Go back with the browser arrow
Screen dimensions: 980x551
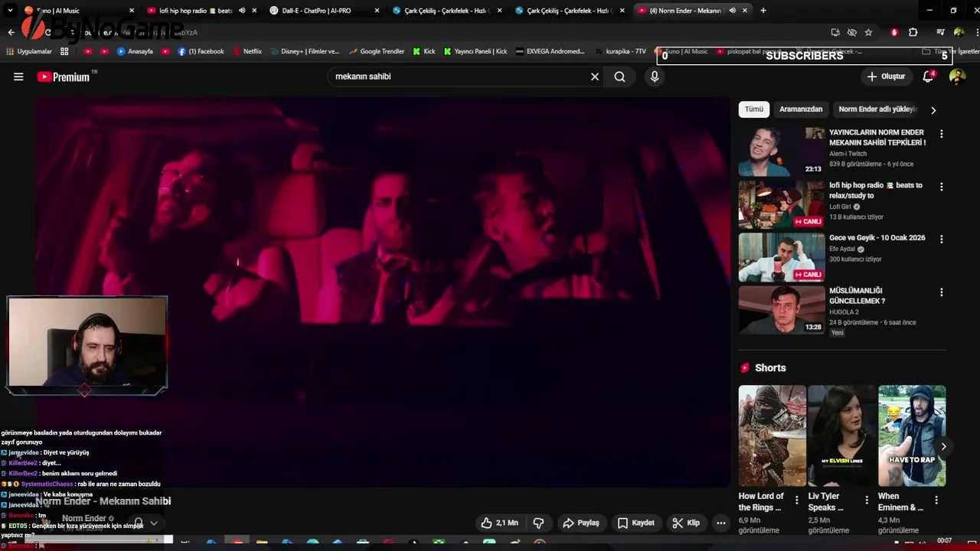click(11, 32)
